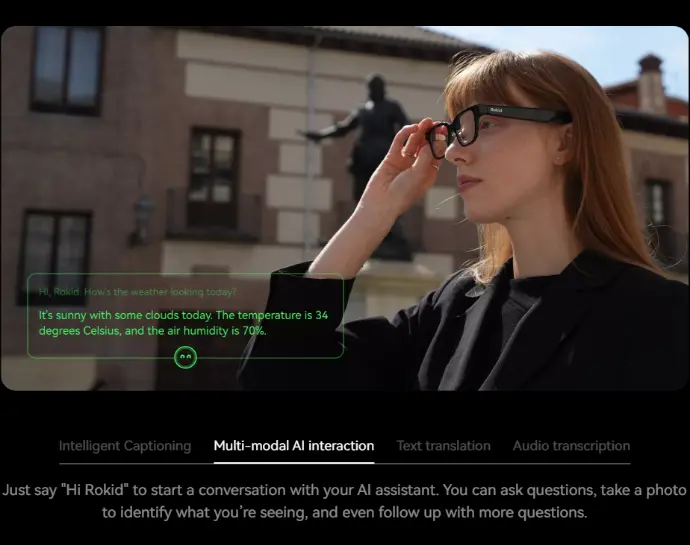This screenshot has width=690, height=545.
Task: Switch to the Intelligent Captioning tab
Action: point(124,446)
